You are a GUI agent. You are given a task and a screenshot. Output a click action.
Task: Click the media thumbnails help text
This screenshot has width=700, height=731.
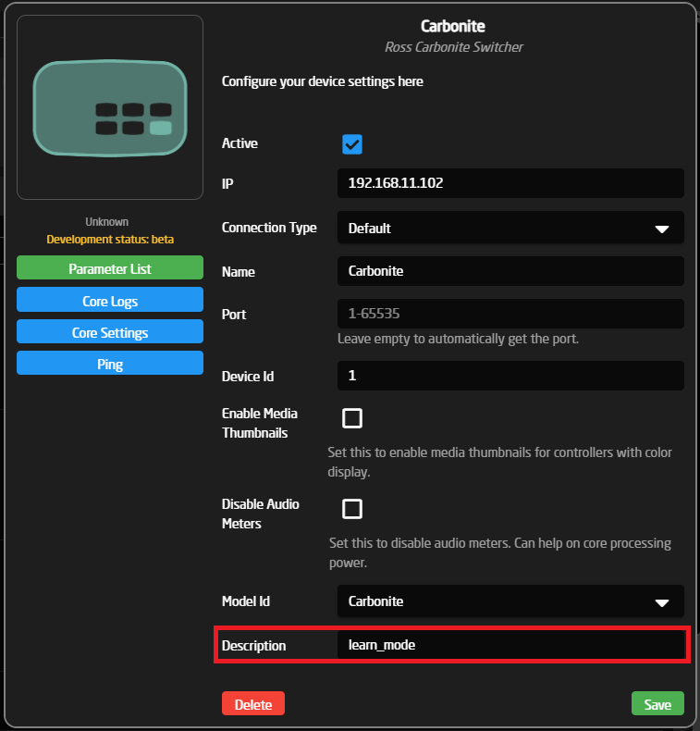(x=499, y=462)
